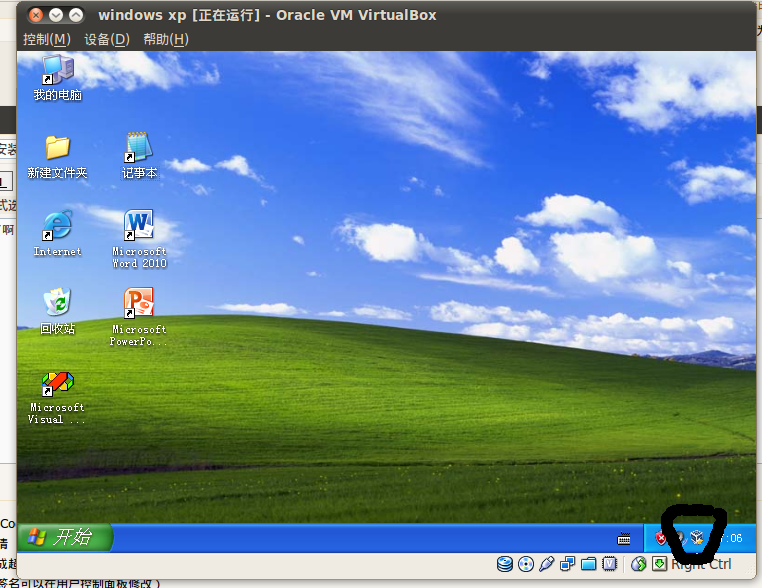Click the USB devices status icon
Viewport: 762px width, 588px height.
click(546, 564)
